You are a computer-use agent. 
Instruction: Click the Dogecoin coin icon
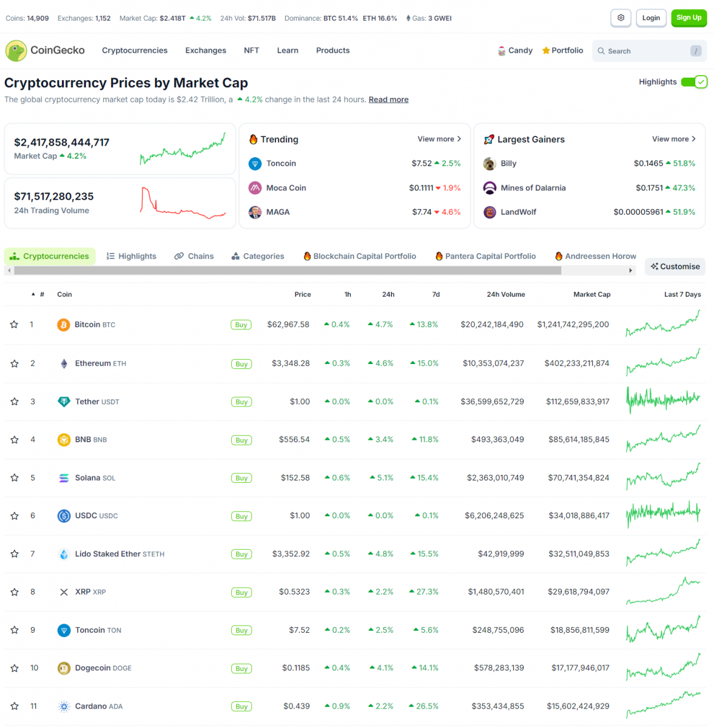point(64,669)
